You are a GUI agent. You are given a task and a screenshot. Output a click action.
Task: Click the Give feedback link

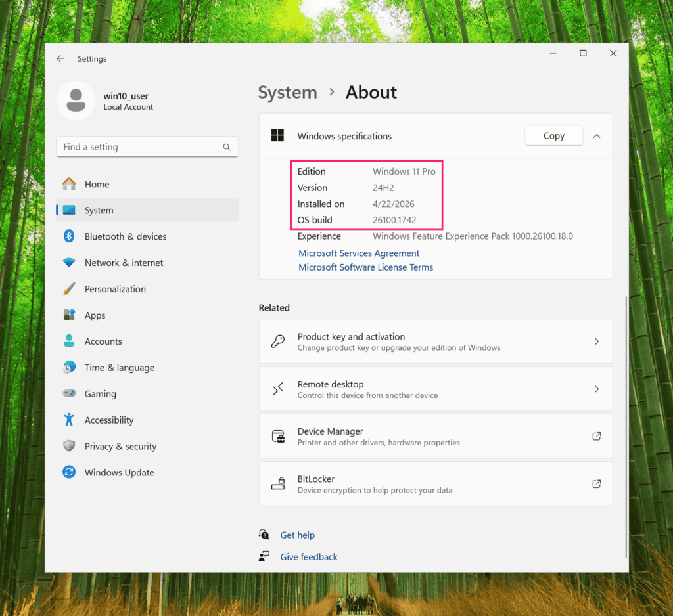[309, 557]
